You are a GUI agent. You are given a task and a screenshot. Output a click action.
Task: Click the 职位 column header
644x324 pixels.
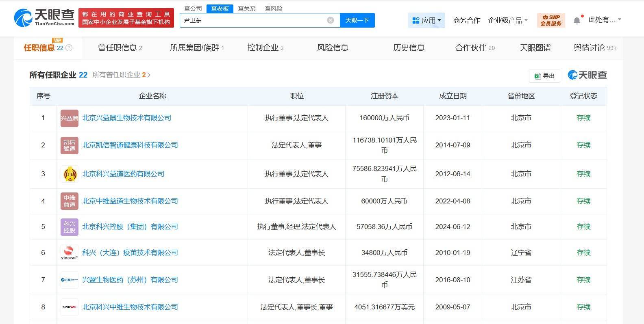pos(297,96)
